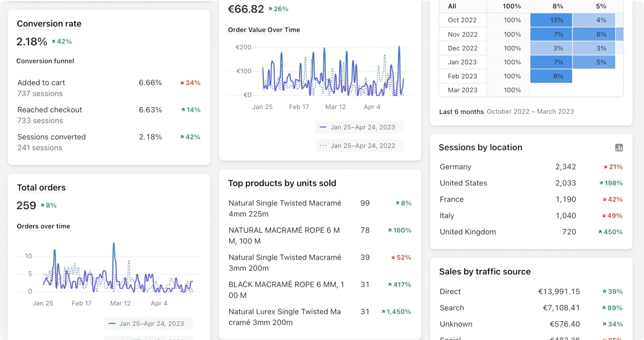Click the Orders over time heading

[44, 226]
